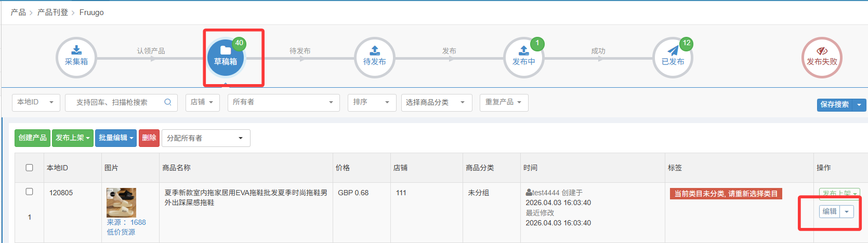The image size is (868, 243).
Task: Open the slipper product thumbnail image
Action: pyautogui.click(x=121, y=203)
